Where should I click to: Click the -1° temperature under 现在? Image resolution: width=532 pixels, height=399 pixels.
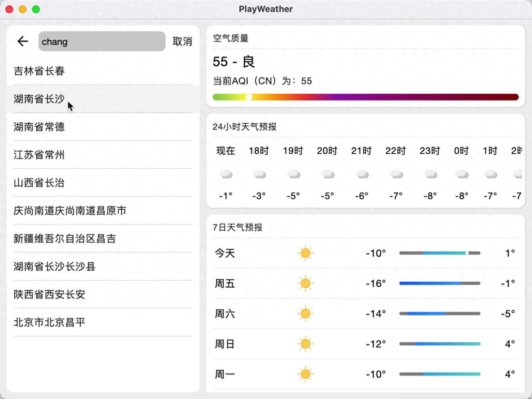[226, 196]
